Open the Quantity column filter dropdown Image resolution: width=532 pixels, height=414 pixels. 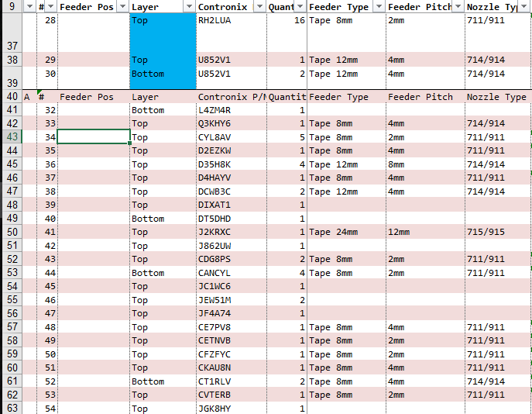300,6
